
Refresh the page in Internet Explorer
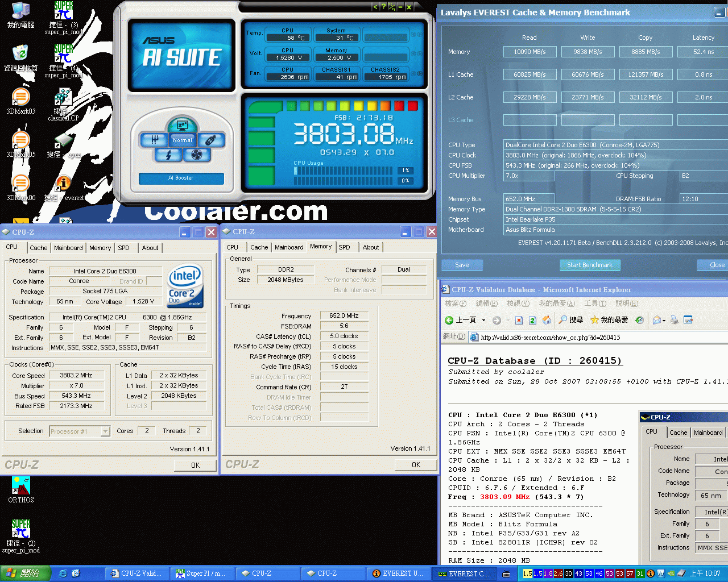(x=532, y=320)
